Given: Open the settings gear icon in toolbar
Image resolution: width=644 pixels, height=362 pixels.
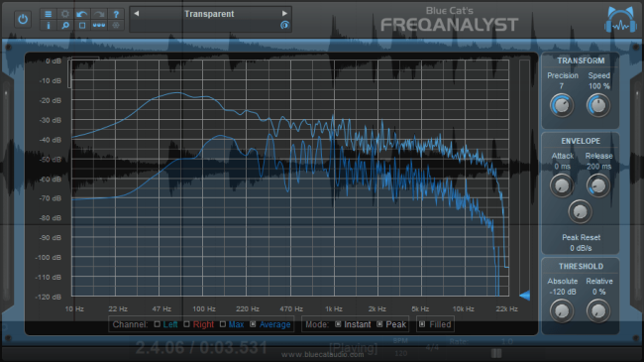Looking at the screenshot, I should tap(64, 14).
